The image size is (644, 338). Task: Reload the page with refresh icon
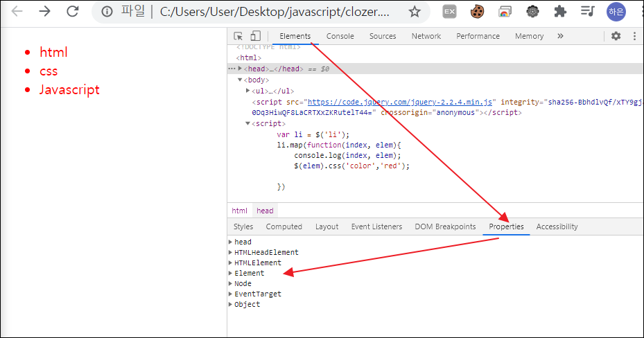[x=73, y=11]
